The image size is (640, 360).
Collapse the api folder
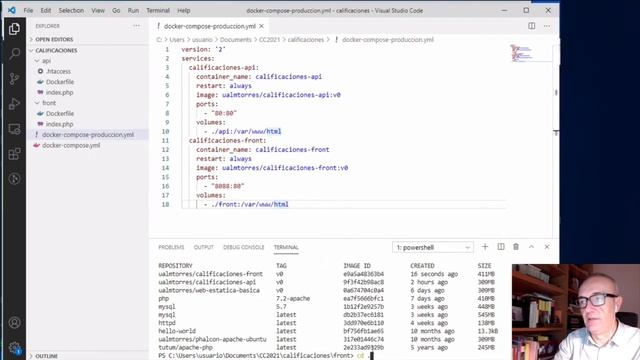click(x=46, y=61)
